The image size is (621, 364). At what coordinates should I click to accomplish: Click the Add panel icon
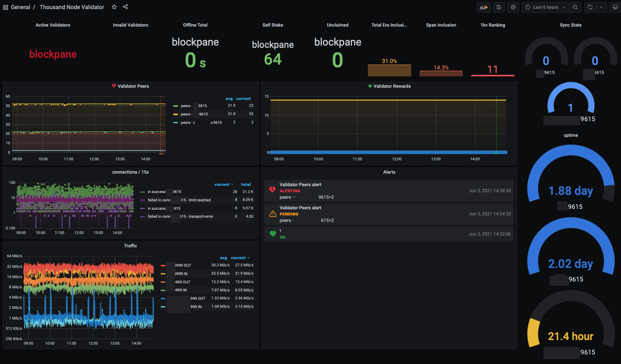pyautogui.click(x=483, y=7)
